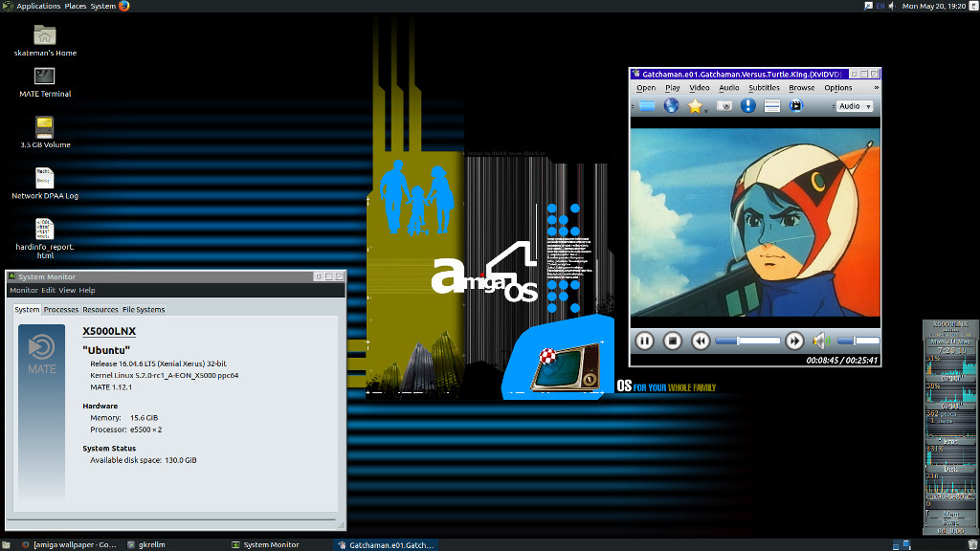Switch to gkrellm taskbar button

(146, 544)
